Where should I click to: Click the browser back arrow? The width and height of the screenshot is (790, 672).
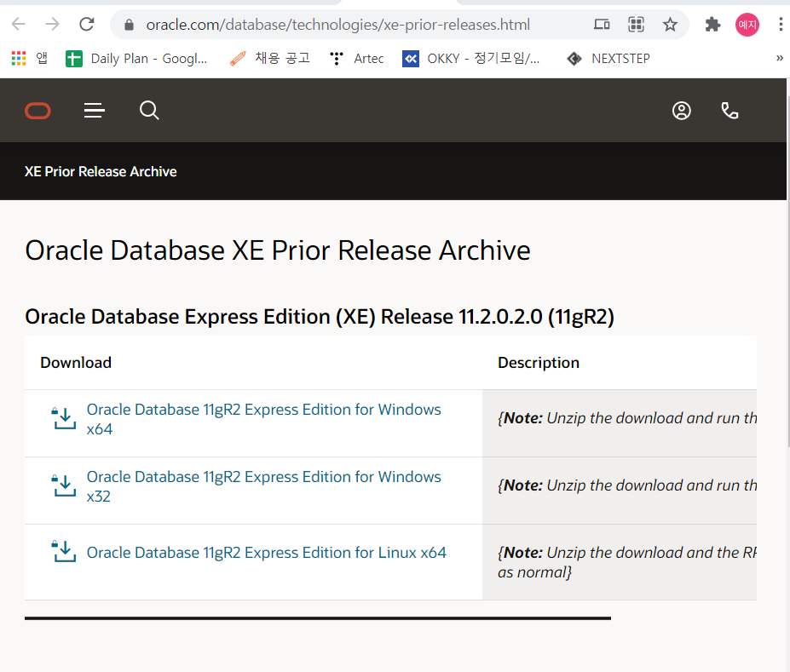[x=18, y=24]
